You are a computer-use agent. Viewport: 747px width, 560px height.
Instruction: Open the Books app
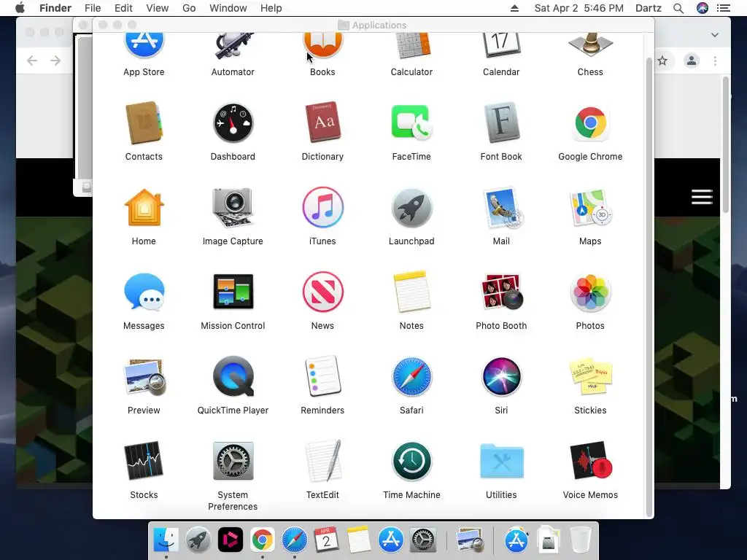click(322, 46)
